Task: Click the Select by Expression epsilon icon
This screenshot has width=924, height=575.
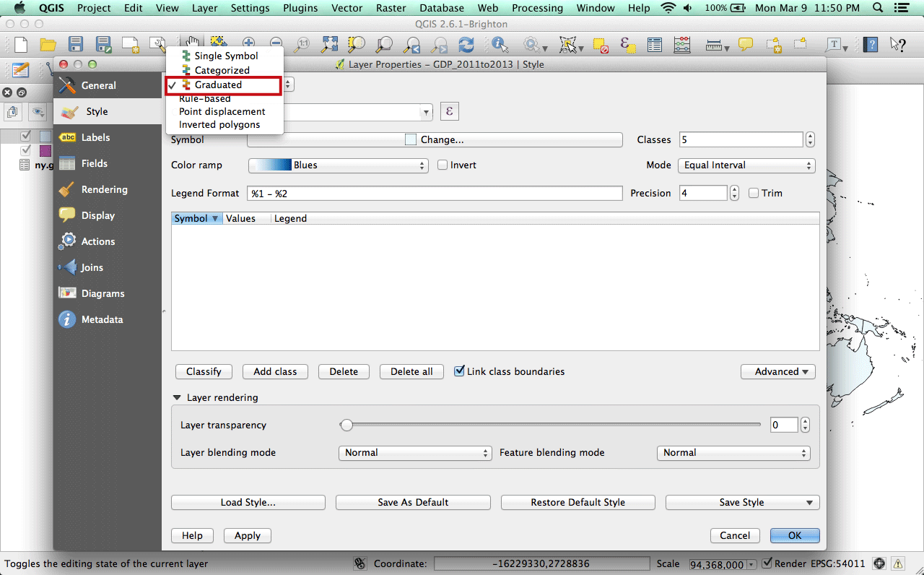Action: pos(628,45)
